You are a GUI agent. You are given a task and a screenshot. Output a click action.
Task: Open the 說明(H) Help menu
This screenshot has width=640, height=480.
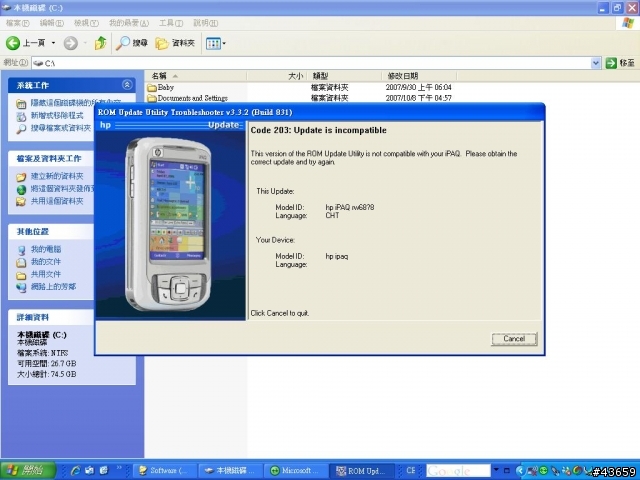(x=205, y=23)
